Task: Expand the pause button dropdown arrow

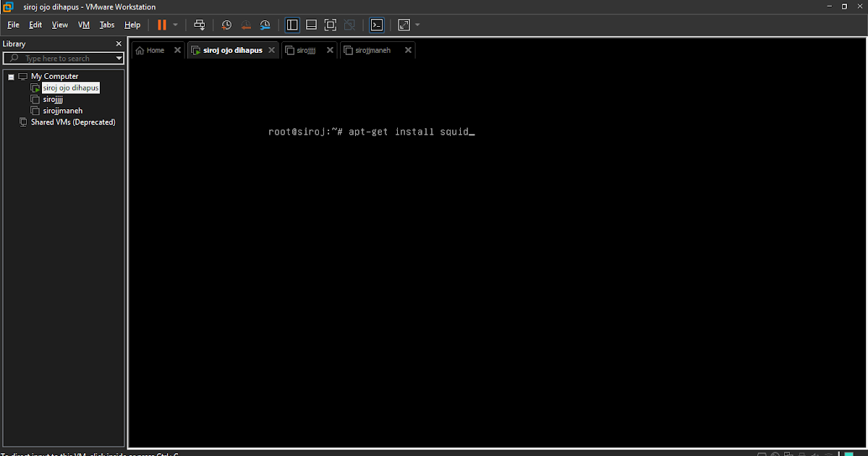Action: point(174,24)
